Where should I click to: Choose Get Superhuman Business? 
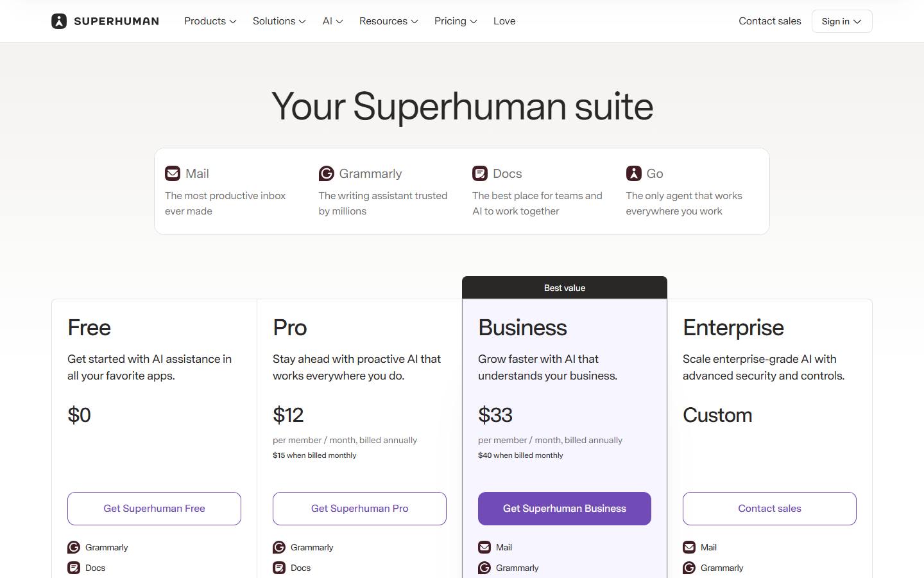tap(565, 509)
